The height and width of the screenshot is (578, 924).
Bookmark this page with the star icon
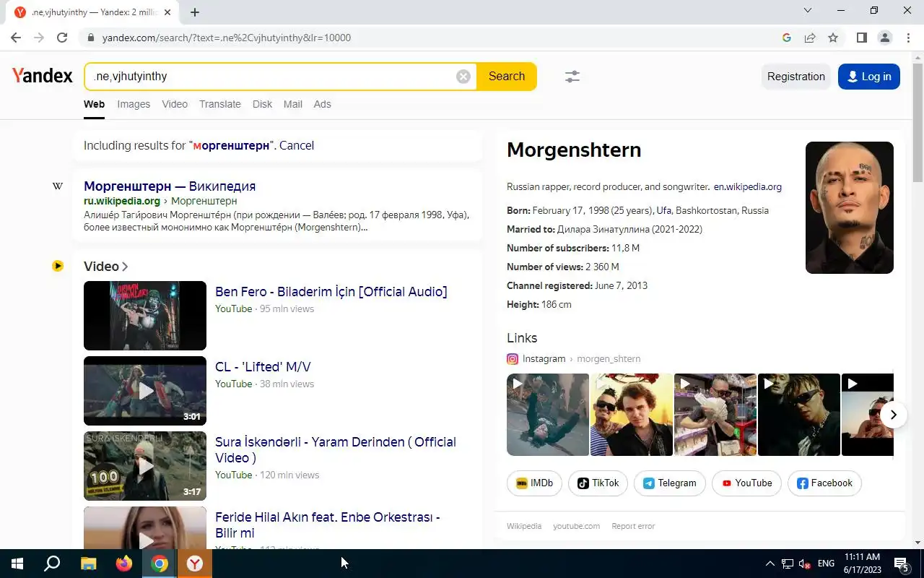point(833,38)
